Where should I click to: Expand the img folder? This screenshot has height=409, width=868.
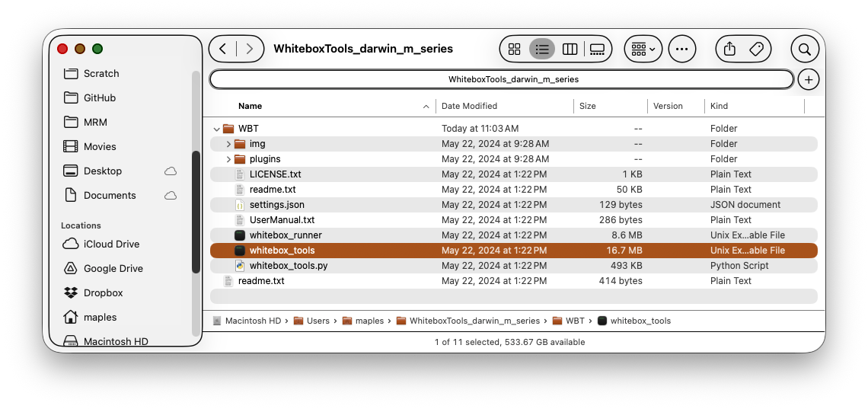(228, 144)
